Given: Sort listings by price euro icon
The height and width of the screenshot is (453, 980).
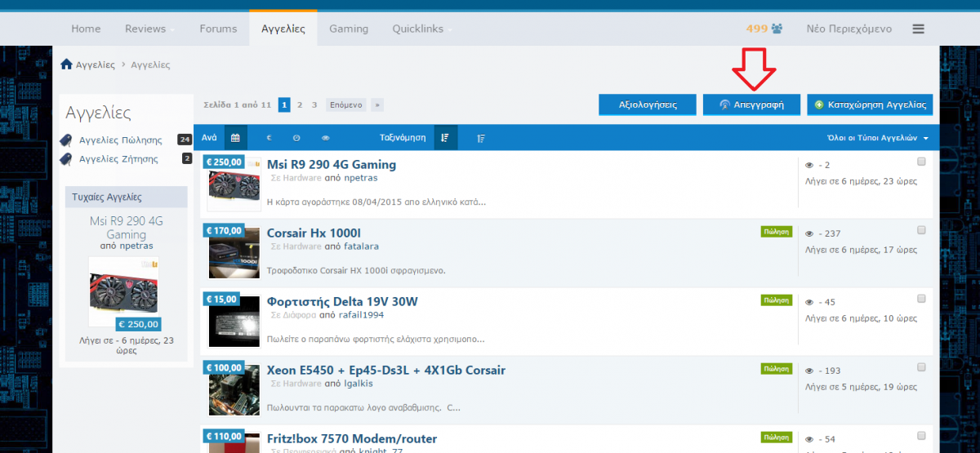Looking at the screenshot, I should pos(269,138).
